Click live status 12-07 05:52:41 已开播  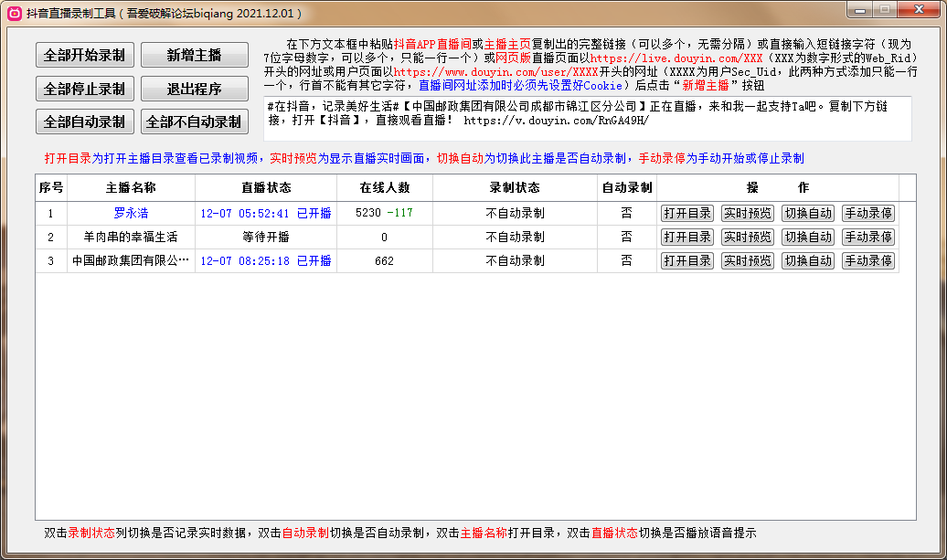tap(266, 213)
